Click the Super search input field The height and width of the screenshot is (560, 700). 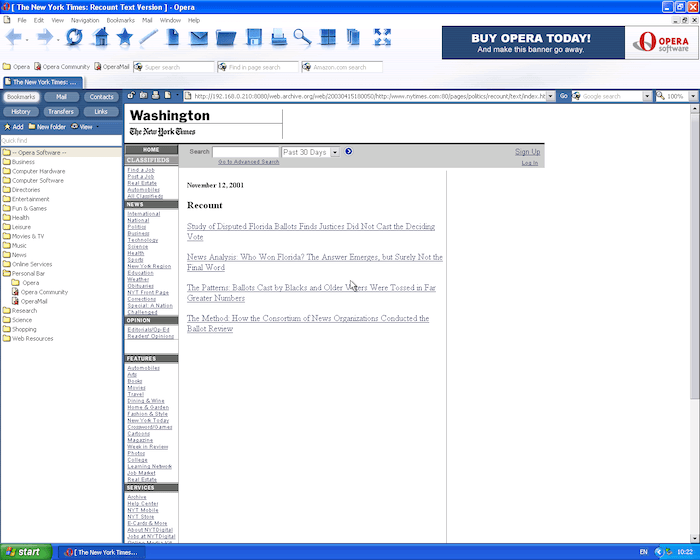174,67
